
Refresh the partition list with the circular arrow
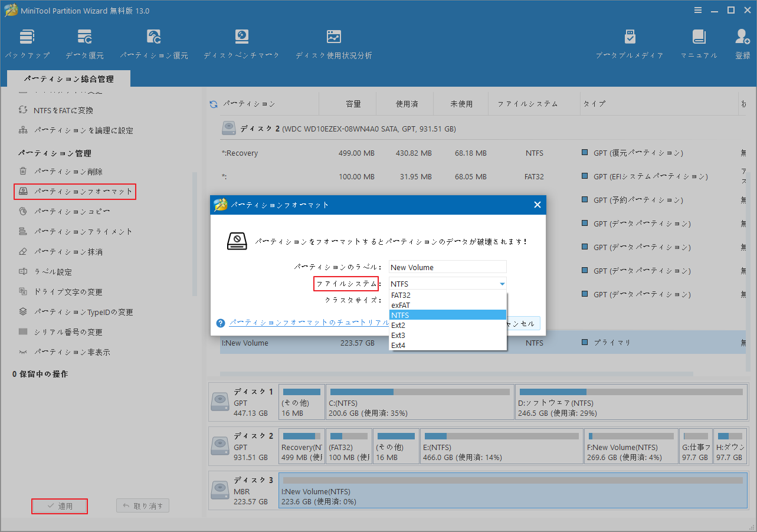pyautogui.click(x=213, y=103)
